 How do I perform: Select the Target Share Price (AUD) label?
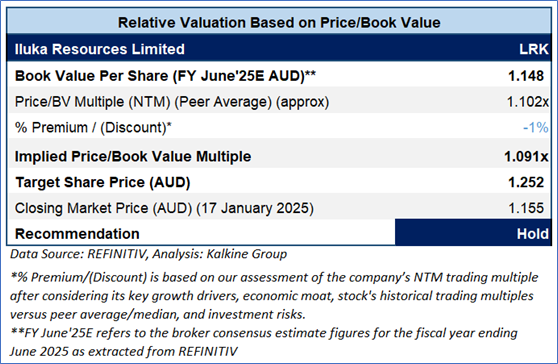click(x=103, y=182)
